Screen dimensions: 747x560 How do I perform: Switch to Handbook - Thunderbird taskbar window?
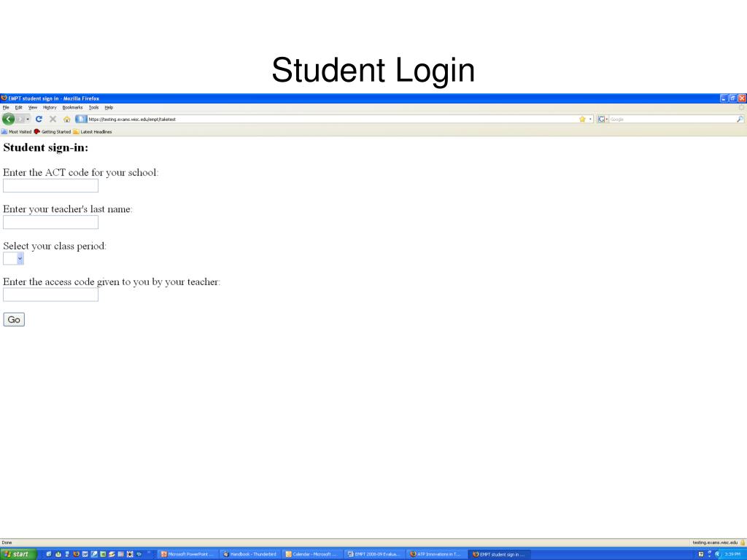[250, 554]
